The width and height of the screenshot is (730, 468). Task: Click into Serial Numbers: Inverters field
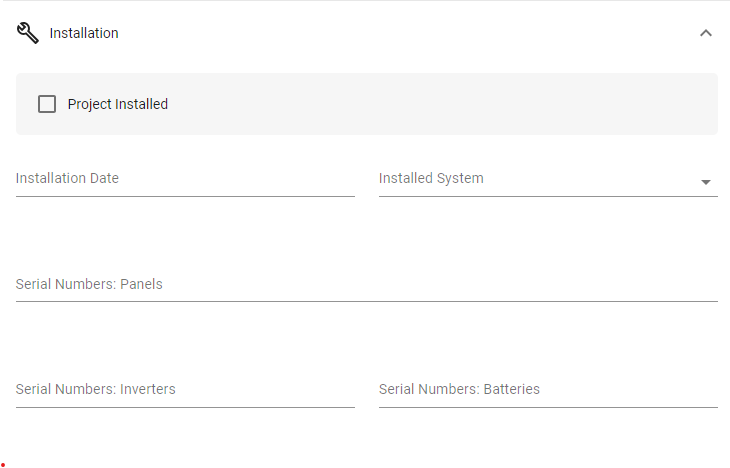tap(185, 390)
